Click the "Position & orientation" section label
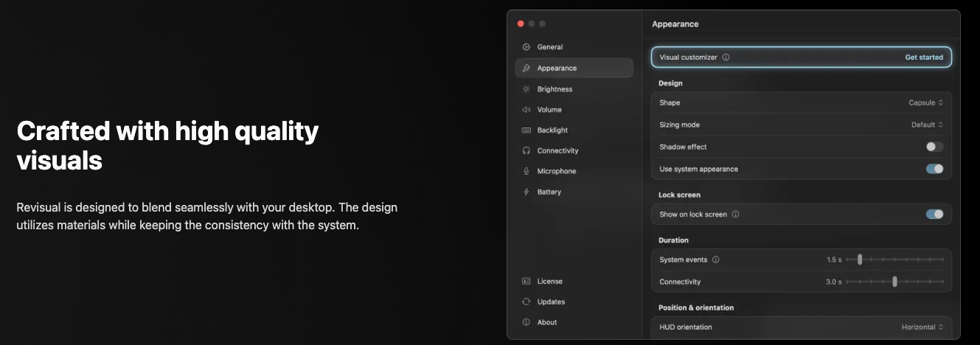The height and width of the screenshot is (345, 980). [696, 307]
